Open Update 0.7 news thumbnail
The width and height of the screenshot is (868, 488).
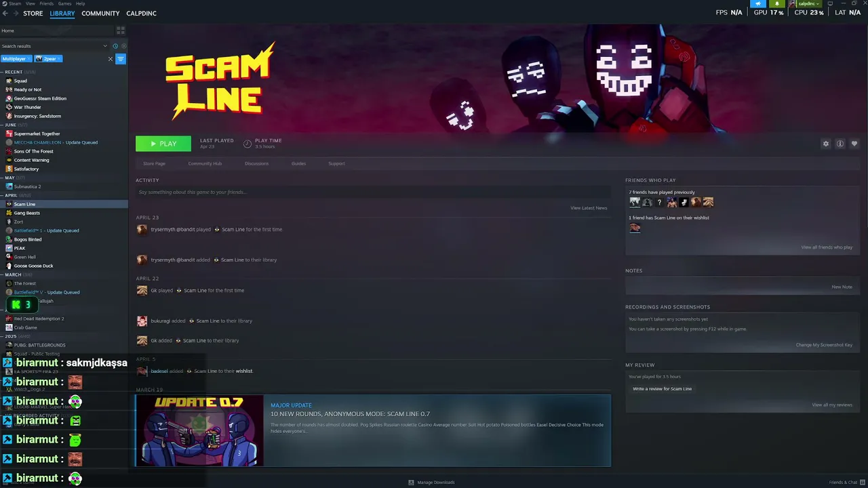tap(199, 431)
